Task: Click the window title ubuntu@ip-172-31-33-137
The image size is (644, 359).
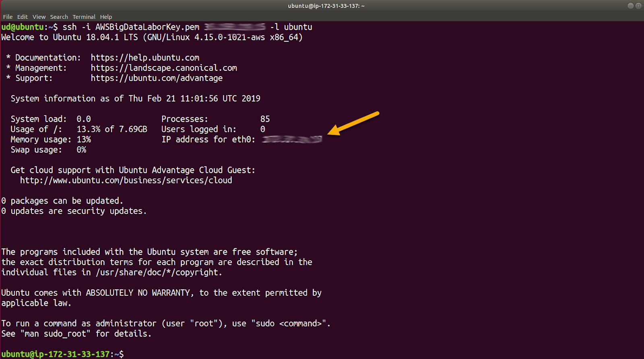Action: tap(326, 6)
